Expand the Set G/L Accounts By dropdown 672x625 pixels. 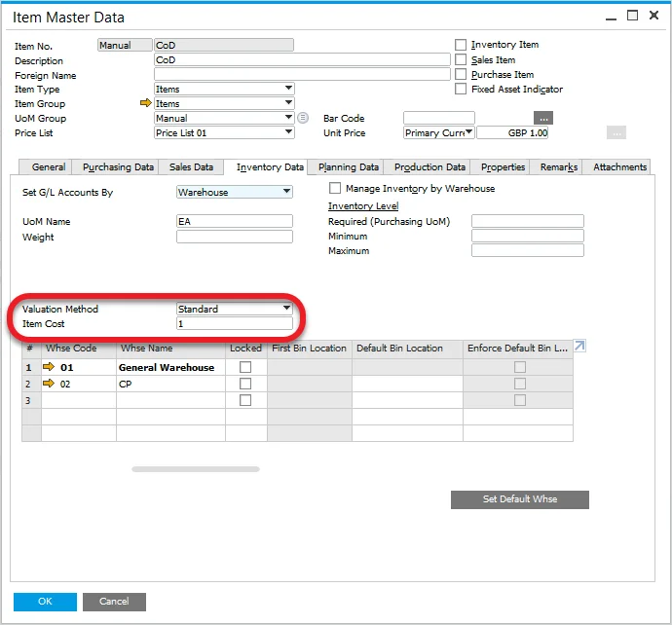(286, 193)
